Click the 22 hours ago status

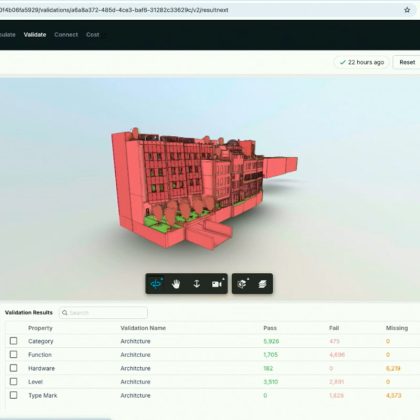click(361, 62)
